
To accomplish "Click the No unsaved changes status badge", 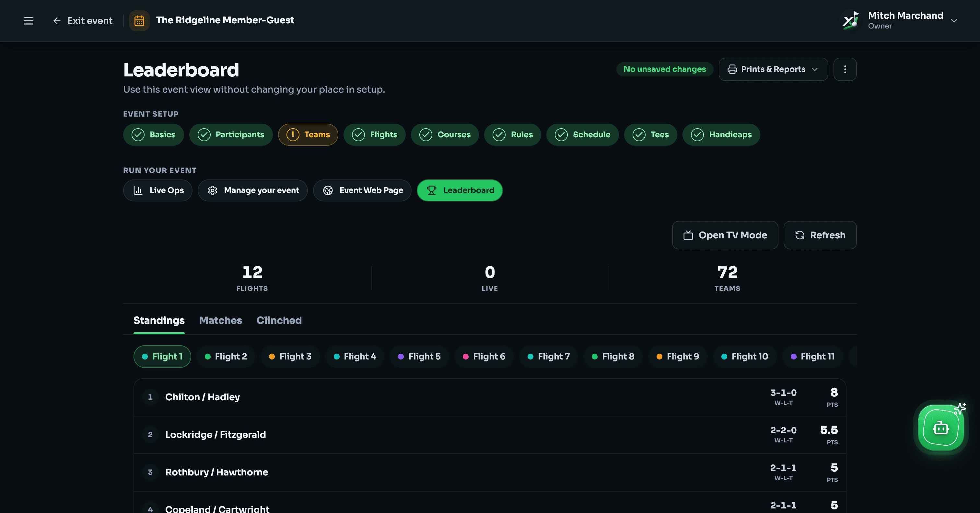I will (x=664, y=69).
